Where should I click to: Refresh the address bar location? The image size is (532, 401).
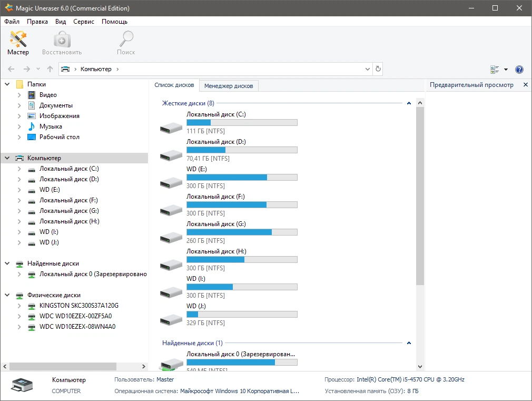pyautogui.click(x=378, y=69)
